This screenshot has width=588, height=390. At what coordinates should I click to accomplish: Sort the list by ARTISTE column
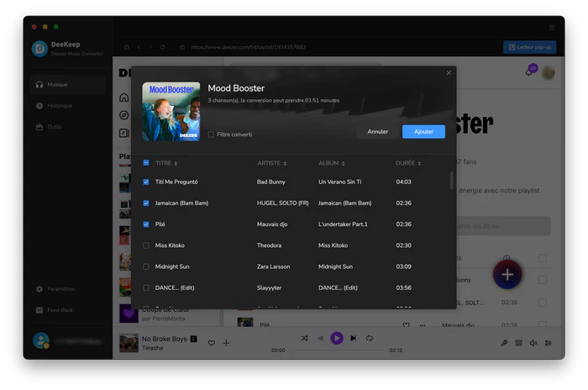272,163
